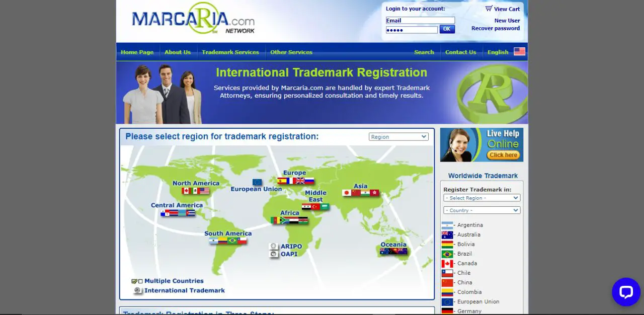This screenshot has width=644, height=315.
Task: Click the ARIPO emblem icon on the map
Action: pyautogui.click(x=274, y=246)
